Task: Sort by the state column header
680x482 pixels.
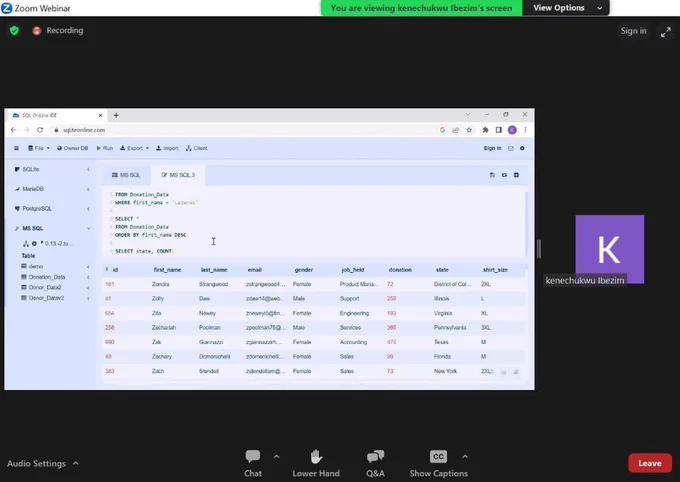Action: coord(442,269)
